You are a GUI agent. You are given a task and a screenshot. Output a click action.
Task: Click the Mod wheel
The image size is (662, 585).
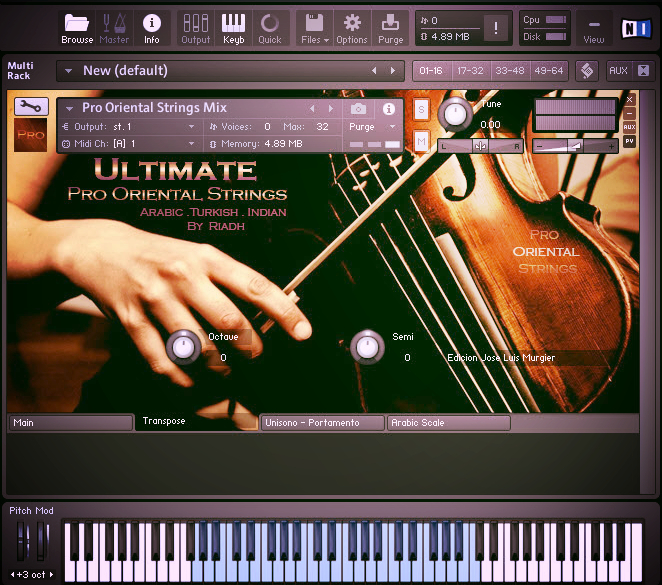tap(42, 541)
